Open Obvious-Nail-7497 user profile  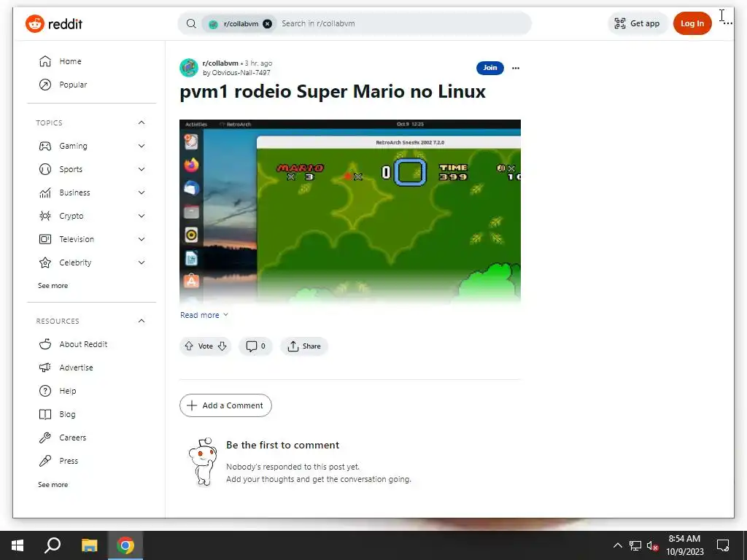pos(241,73)
